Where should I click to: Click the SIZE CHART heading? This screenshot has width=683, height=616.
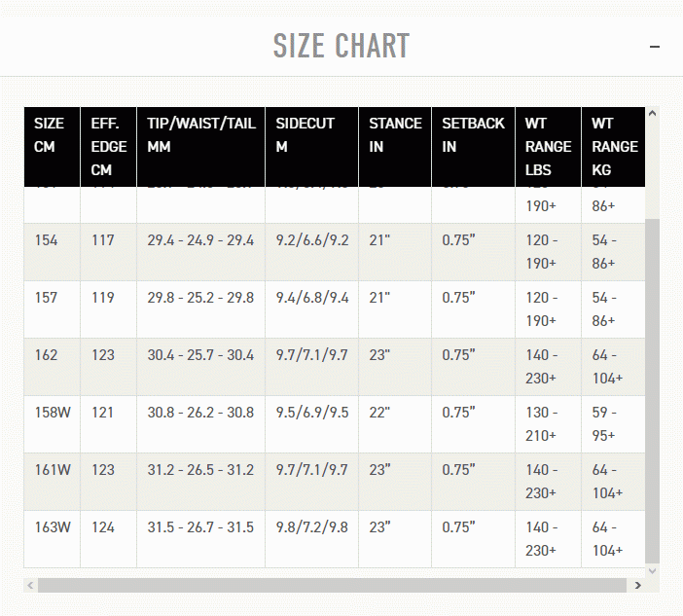341,46
